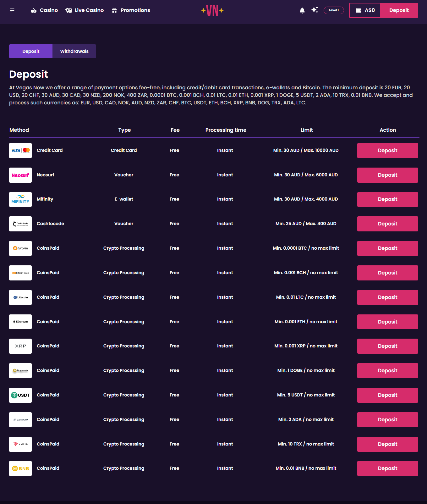Click the Neosurf payment logo
Screen dimensions: 427x504
coord(20,175)
